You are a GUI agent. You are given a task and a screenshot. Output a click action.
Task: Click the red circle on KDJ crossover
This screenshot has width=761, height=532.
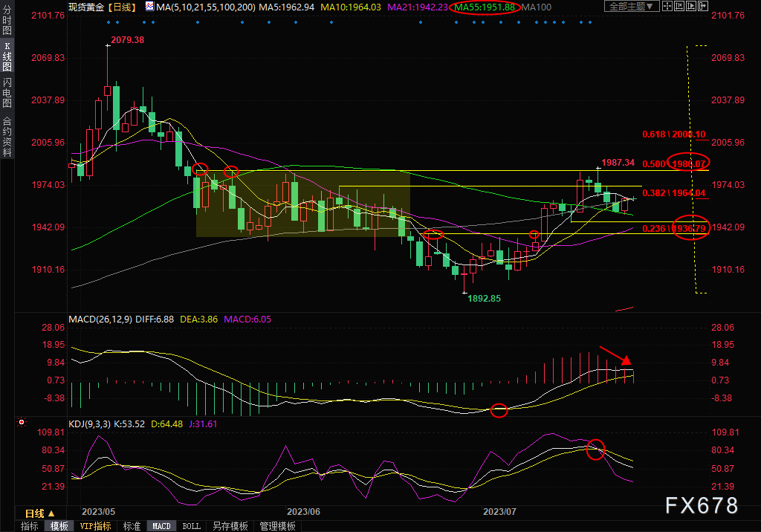(x=595, y=450)
